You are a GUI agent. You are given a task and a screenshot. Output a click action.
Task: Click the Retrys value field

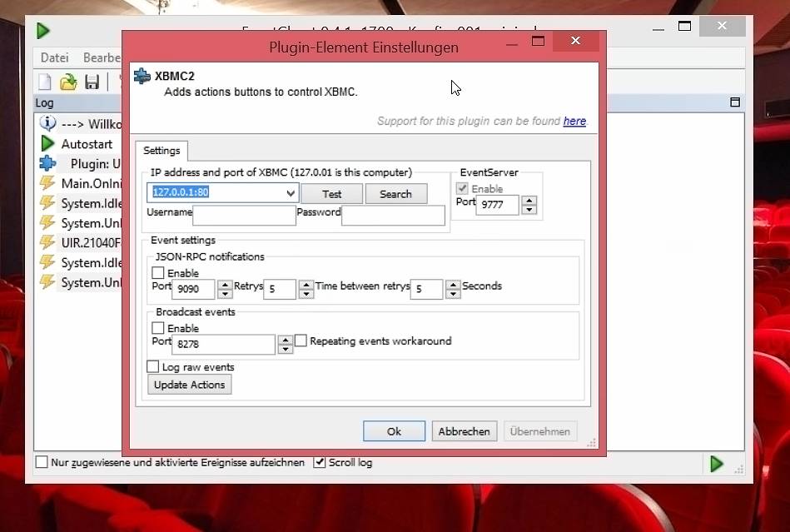(x=280, y=289)
